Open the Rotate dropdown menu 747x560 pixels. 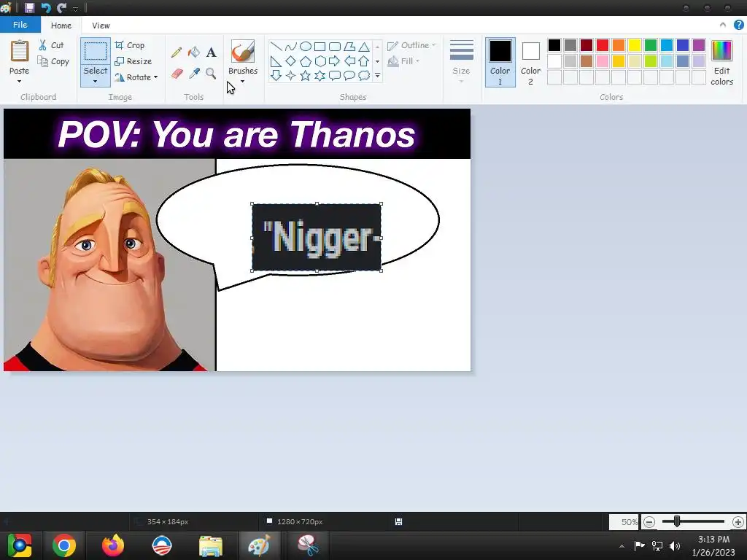click(x=136, y=77)
